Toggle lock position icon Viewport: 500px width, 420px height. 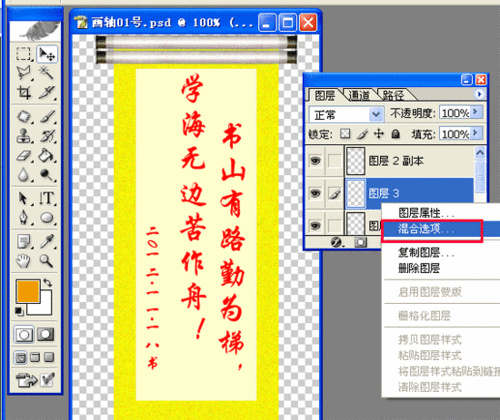(379, 134)
